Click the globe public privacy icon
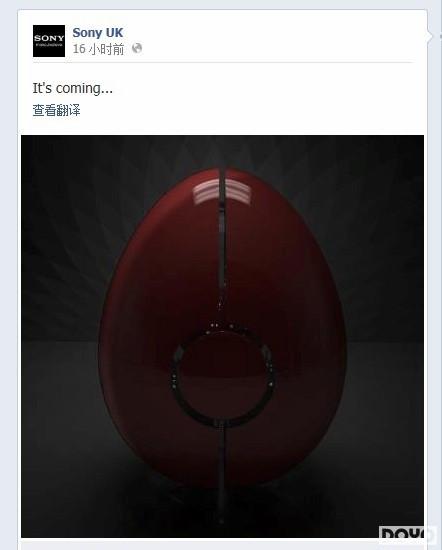Image resolution: width=442 pixels, height=550 pixels. pyautogui.click(x=137, y=48)
